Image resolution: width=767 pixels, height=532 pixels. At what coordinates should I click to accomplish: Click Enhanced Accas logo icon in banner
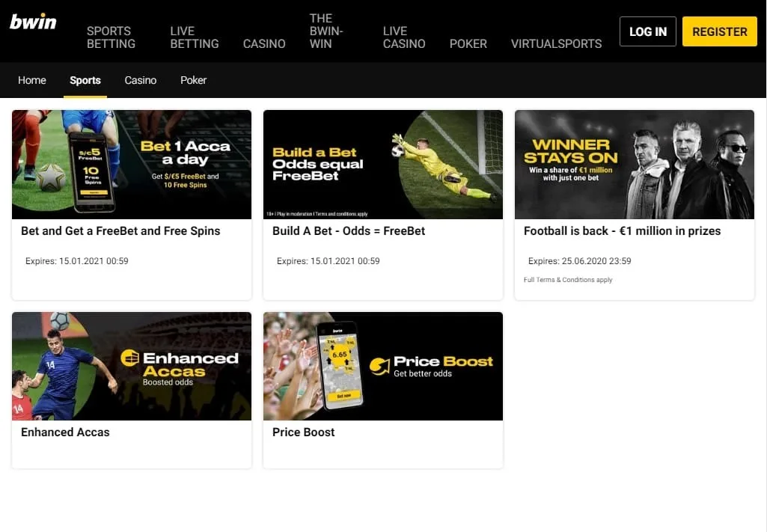click(x=129, y=358)
